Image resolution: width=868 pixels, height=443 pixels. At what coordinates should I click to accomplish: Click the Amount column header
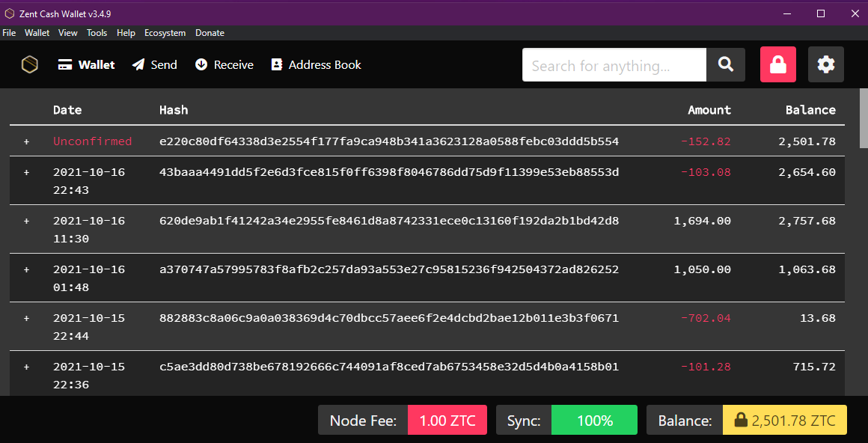709,110
